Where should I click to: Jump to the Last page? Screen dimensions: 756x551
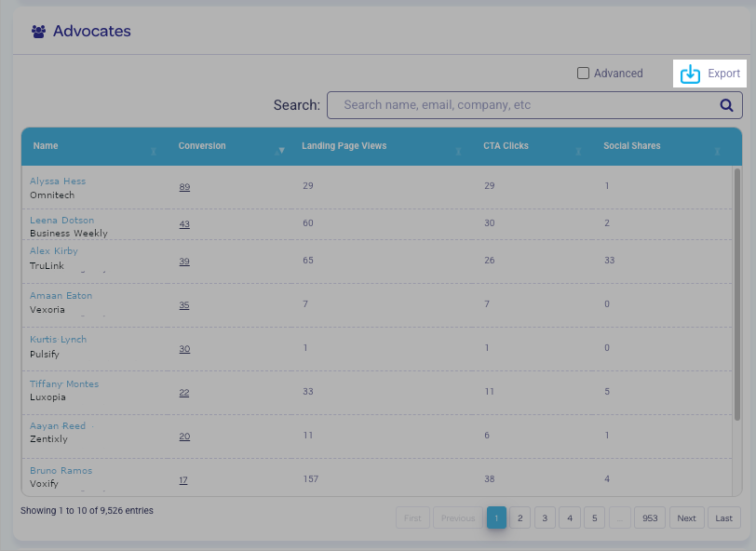[723, 518]
